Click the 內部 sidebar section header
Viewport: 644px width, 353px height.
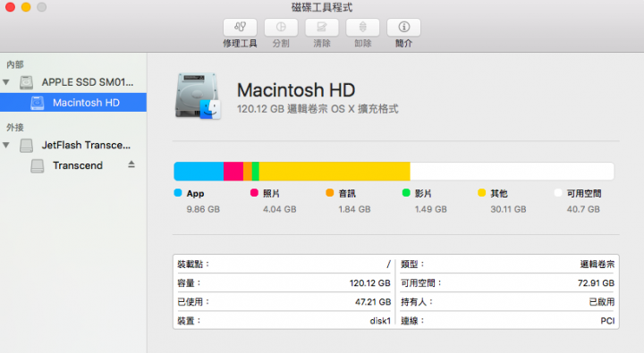15,64
